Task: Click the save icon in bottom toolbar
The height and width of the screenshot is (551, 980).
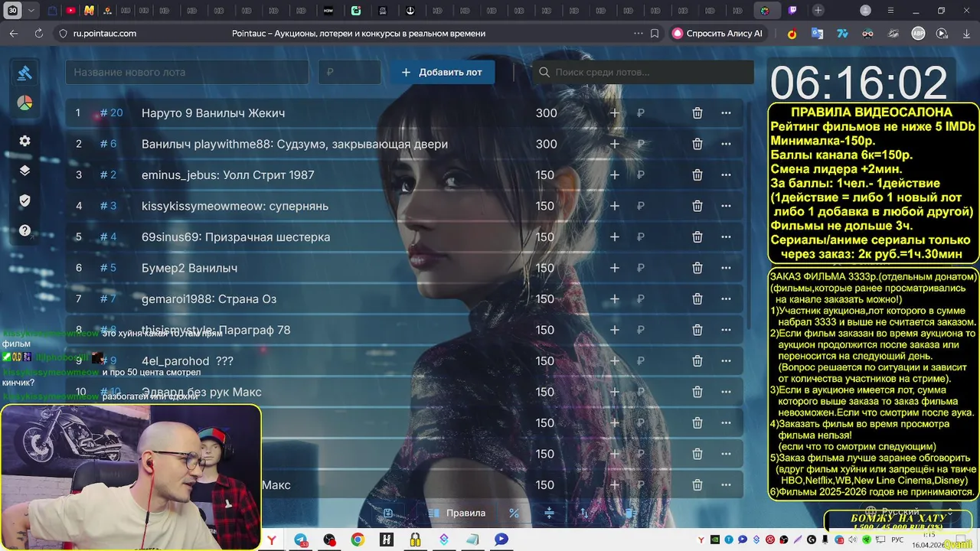Action: (x=388, y=513)
